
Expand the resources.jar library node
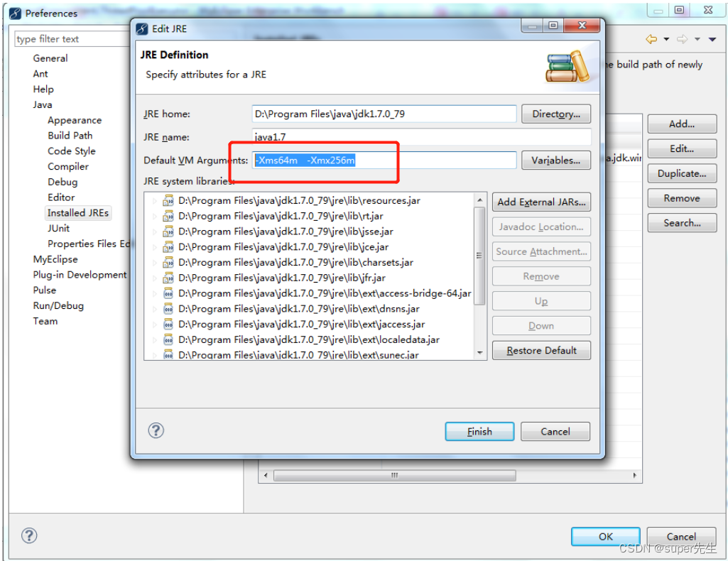pos(155,201)
